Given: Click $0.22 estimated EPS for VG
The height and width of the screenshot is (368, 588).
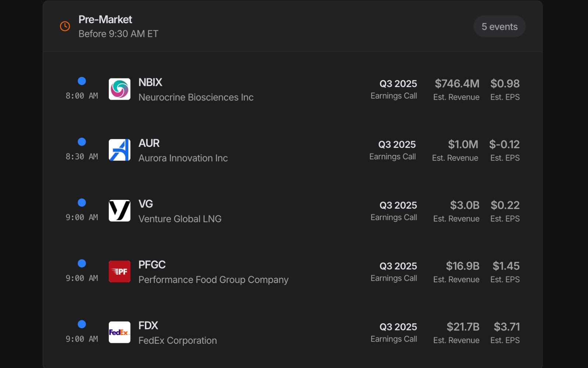Looking at the screenshot, I should [505, 205].
